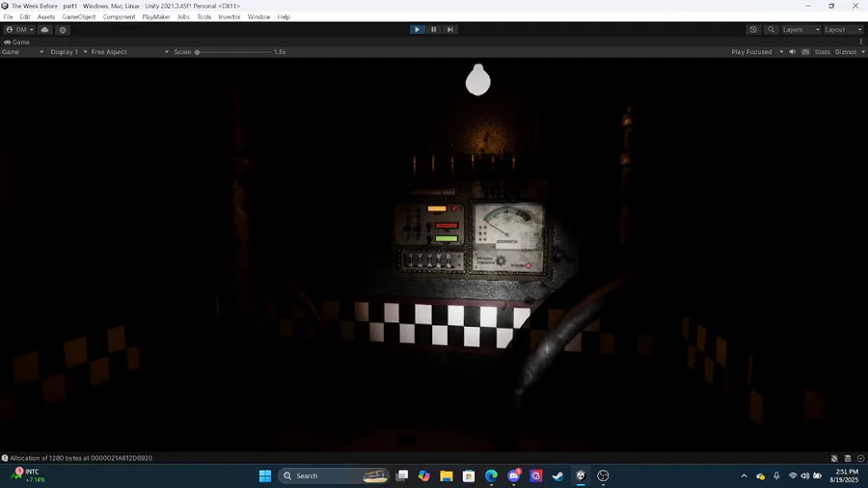The height and width of the screenshot is (488, 868).
Task: Step forward one frame
Action: [450, 29]
